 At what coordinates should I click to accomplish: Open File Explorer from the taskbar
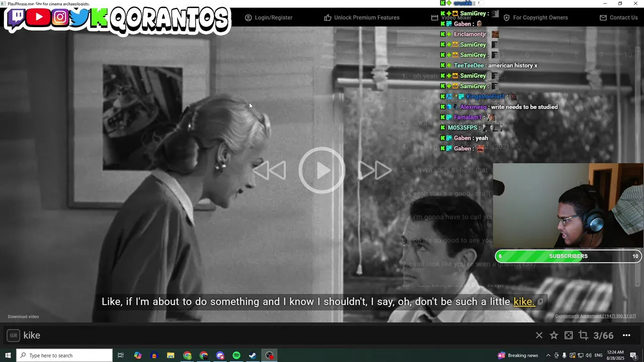[x=171, y=355]
